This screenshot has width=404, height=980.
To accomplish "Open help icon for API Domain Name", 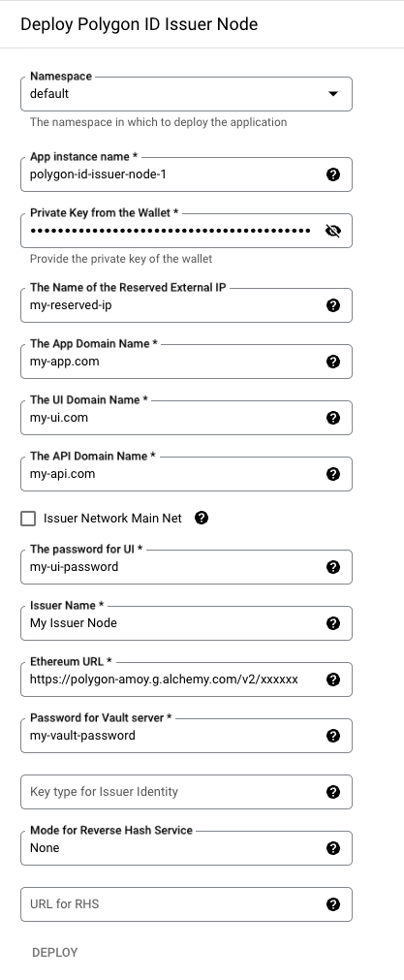I will pyautogui.click(x=333, y=474).
